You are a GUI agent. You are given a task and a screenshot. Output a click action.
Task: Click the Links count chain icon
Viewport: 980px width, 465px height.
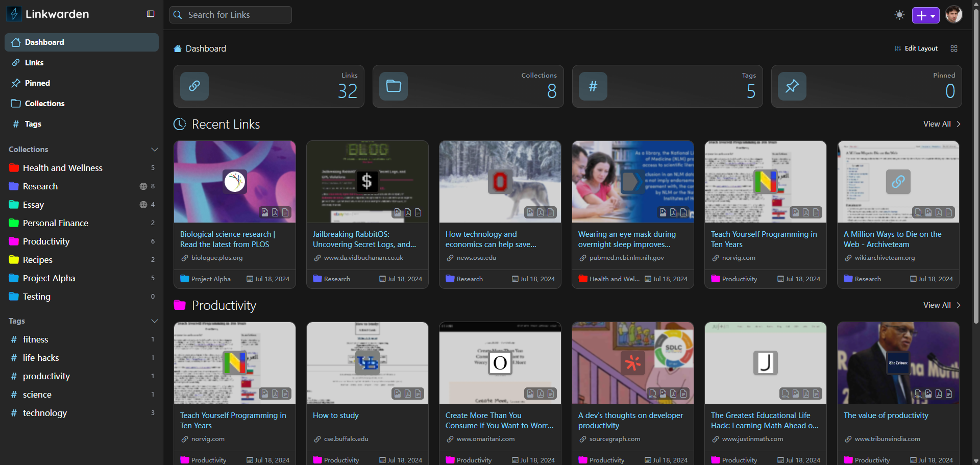[x=194, y=86]
